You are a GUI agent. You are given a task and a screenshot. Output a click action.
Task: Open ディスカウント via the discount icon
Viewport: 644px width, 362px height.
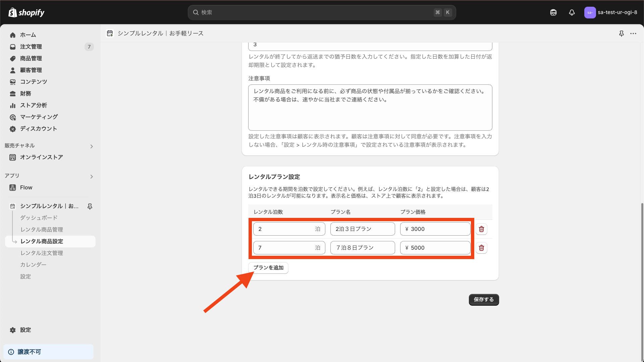[12, 129]
